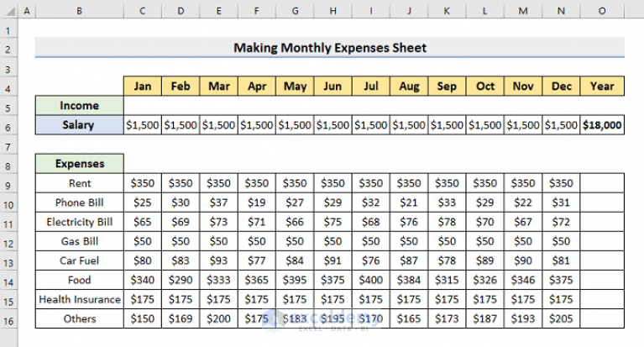The width and height of the screenshot is (644, 347).
Task: Click the Year column heading cell
Action: point(602,87)
